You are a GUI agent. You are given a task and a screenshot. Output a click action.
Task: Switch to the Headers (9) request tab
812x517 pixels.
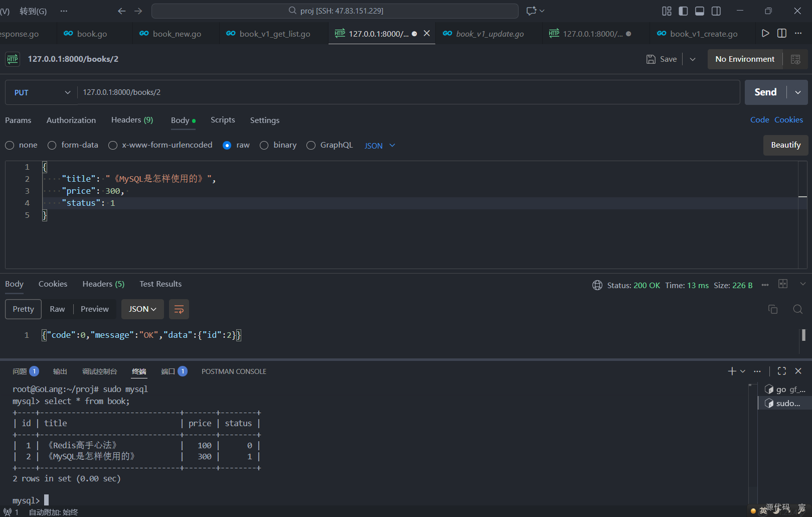pyautogui.click(x=132, y=120)
